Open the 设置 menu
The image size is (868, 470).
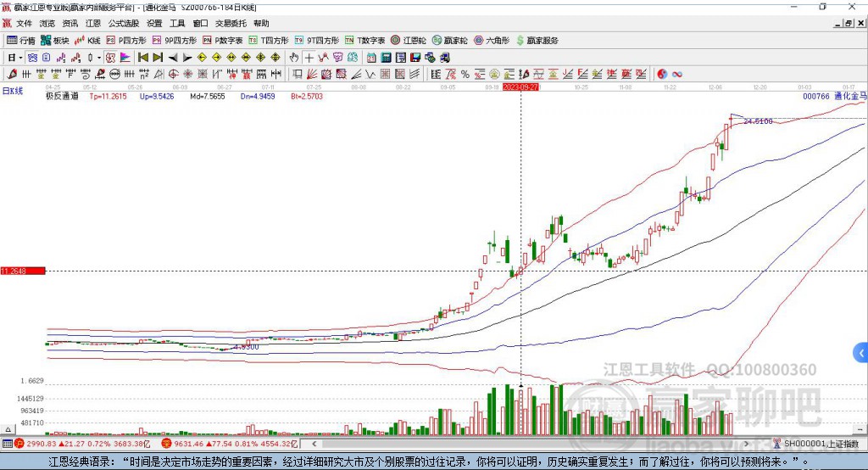point(154,23)
